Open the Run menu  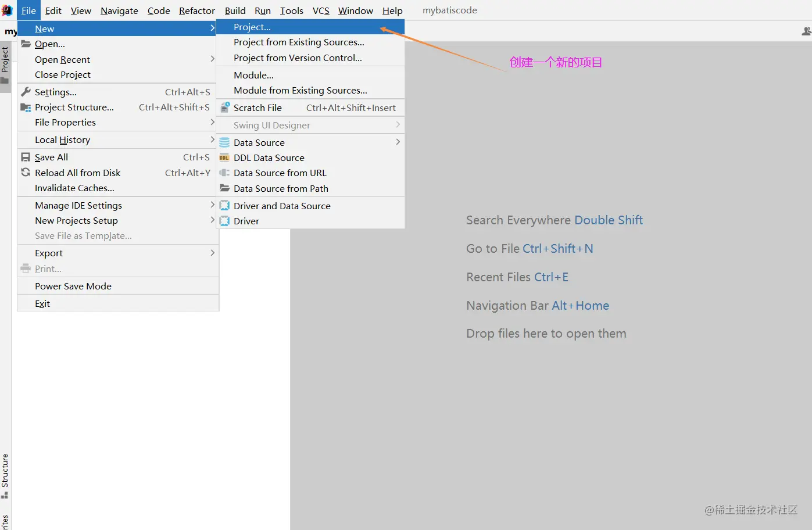click(x=263, y=10)
